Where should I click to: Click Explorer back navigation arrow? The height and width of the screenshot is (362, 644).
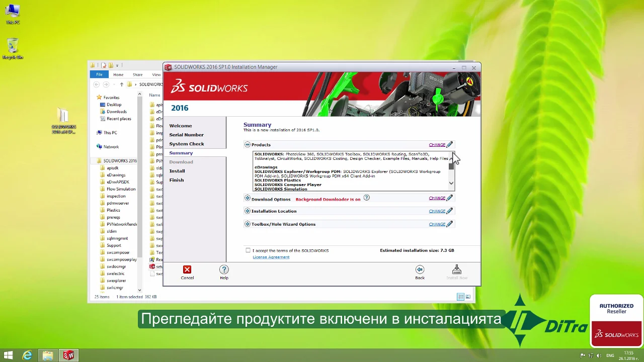97,84
